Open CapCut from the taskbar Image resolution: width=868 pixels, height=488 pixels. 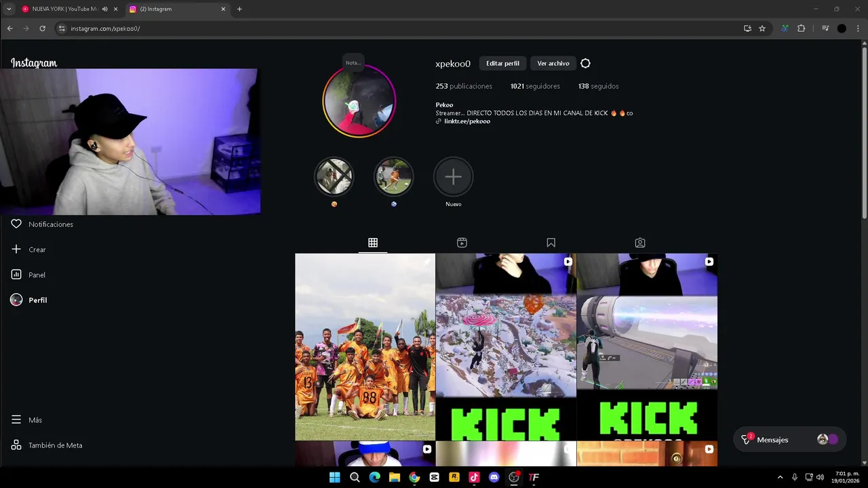click(x=434, y=477)
